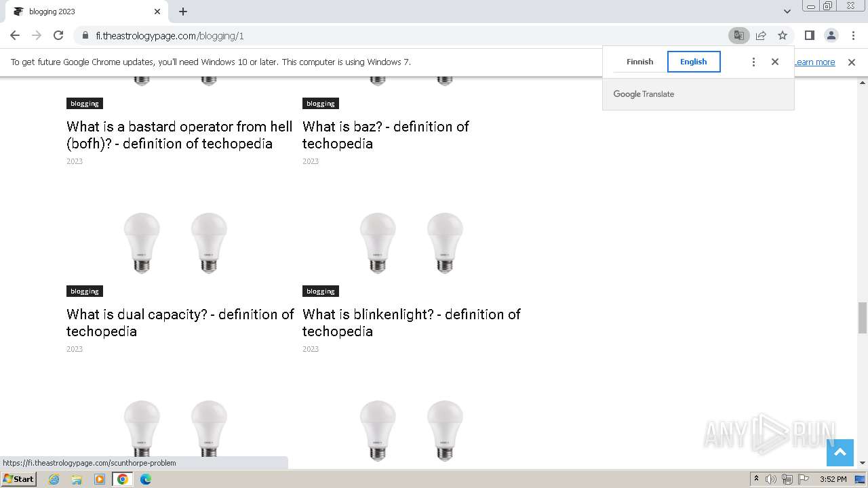Screen dimensions: 868x488
Task: Open 'What is dual capacity?' article
Action: tap(180, 323)
